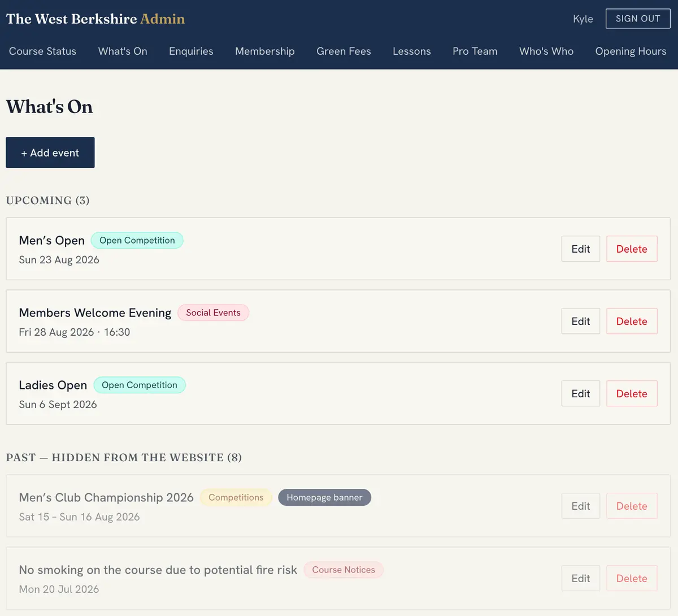This screenshot has height=616, width=678.
Task: Click the Sat 15 – Sun 16 Aug 2026 date
Action: pyautogui.click(x=80, y=517)
